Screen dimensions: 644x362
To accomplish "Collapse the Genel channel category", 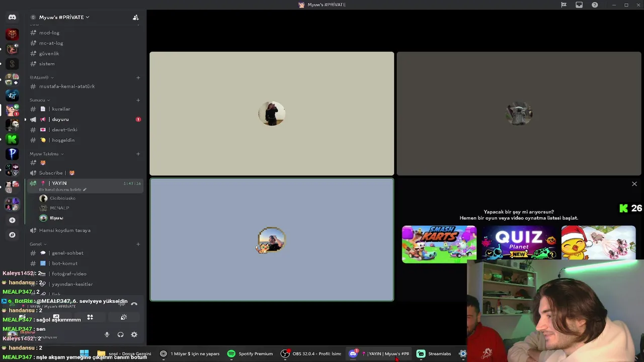I will [38, 244].
